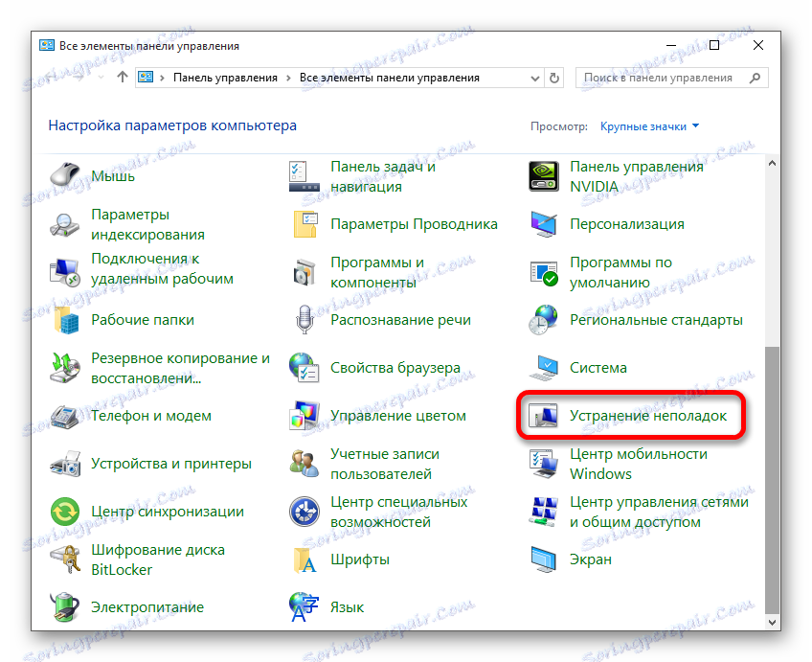The image size is (812, 662).
Task: Open the Шифрование диска BitLocker icon
Action: pos(65,559)
